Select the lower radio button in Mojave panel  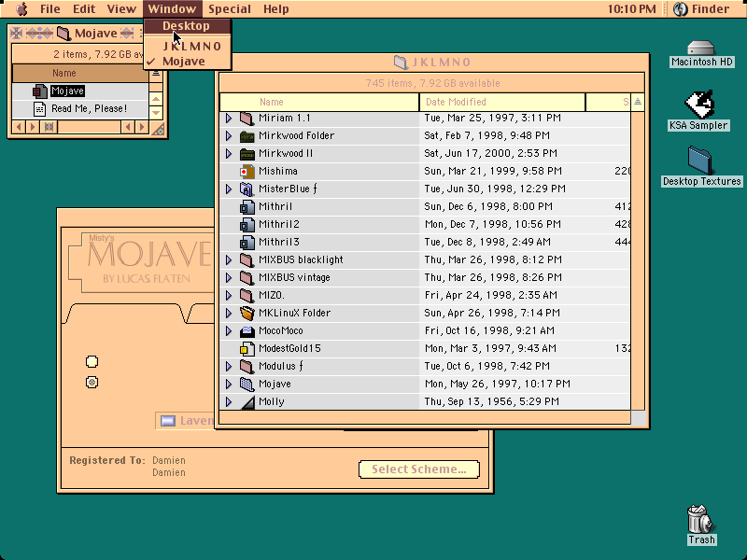click(92, 383)
